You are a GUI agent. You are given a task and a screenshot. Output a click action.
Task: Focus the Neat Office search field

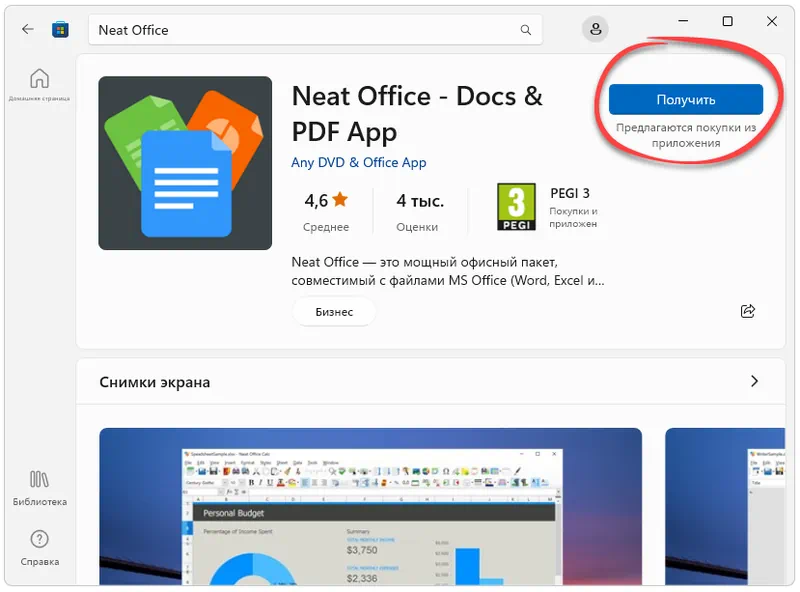point(315,30)
